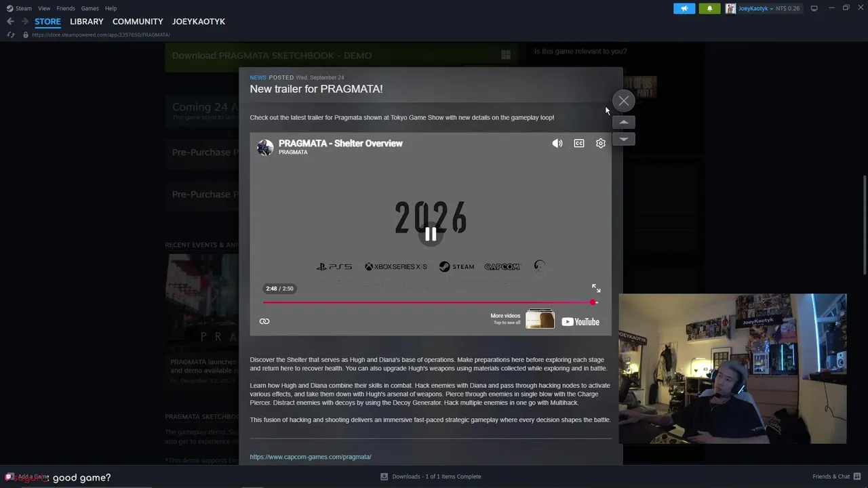Navigate back with the left arrow

(x=10, y=22)
